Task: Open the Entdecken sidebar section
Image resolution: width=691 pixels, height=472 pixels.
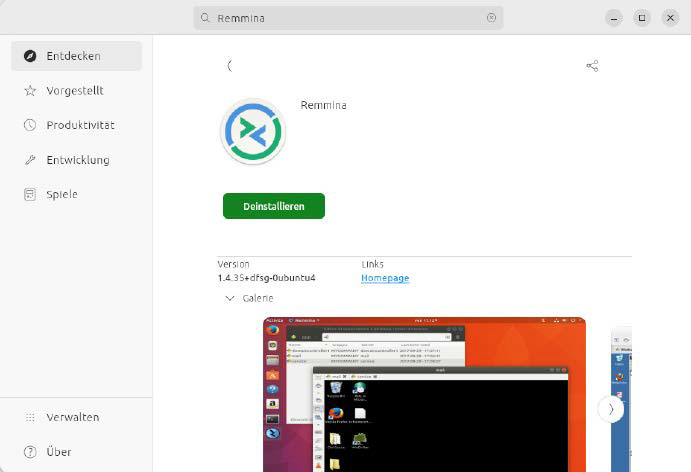Action: click(77, 56)
